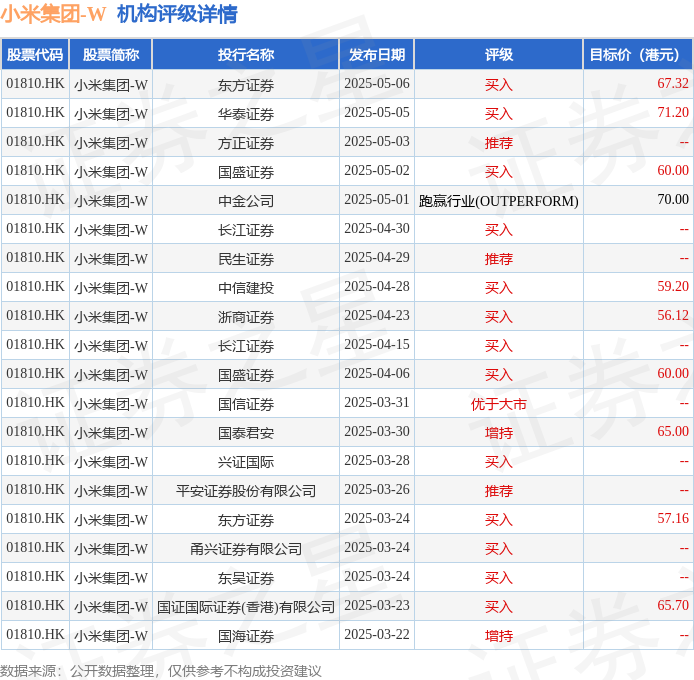Select the 发布日期 column header
This screenshot has height=680, width=694.
point(377,54)
